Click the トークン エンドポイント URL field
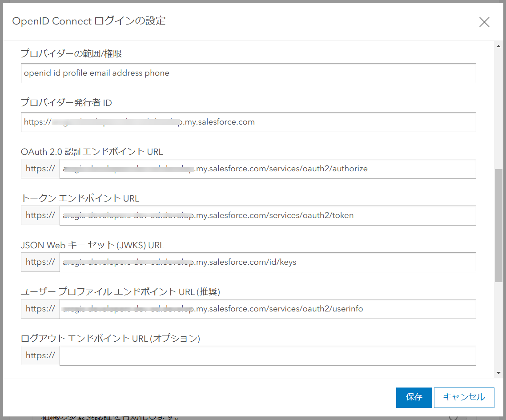 [267, 215]
